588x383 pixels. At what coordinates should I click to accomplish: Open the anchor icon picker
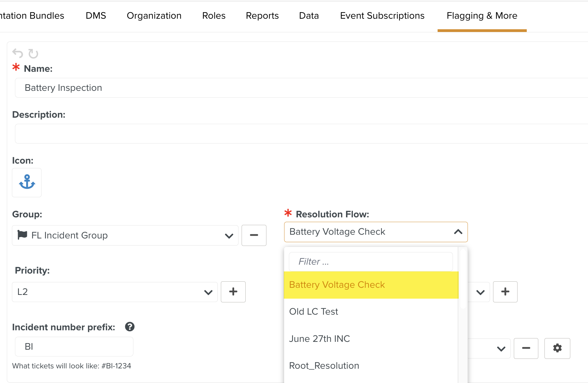point(27,183)
